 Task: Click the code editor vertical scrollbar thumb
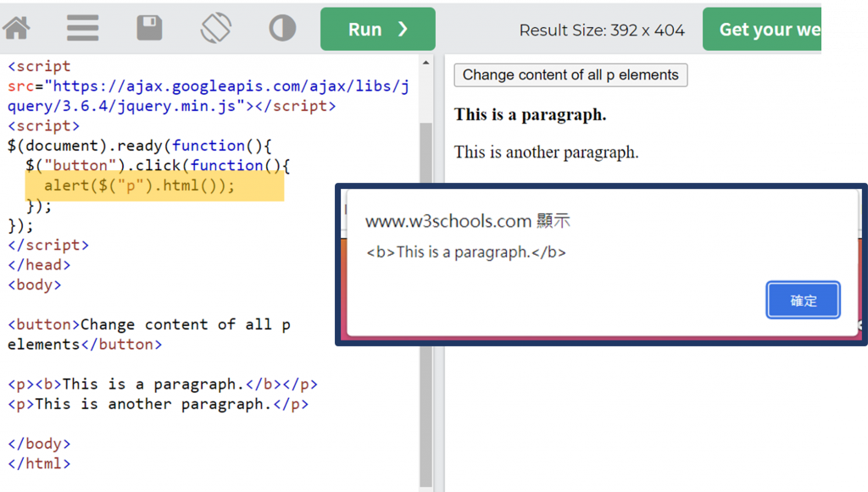coord(426,304)
